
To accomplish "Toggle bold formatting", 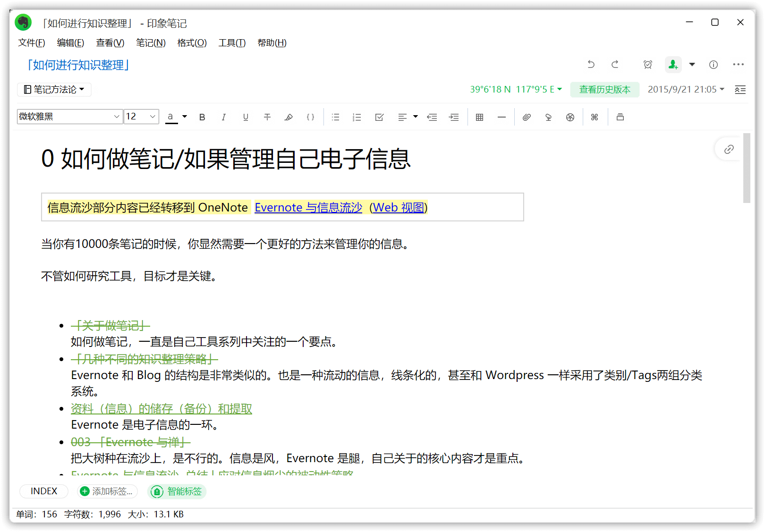I will (x=202, y=117).
